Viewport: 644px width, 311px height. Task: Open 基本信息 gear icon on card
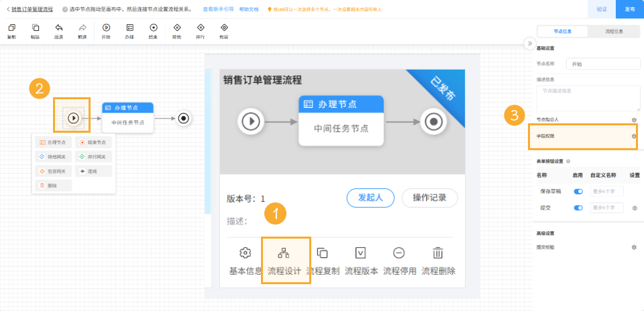[x=246, y=253]
